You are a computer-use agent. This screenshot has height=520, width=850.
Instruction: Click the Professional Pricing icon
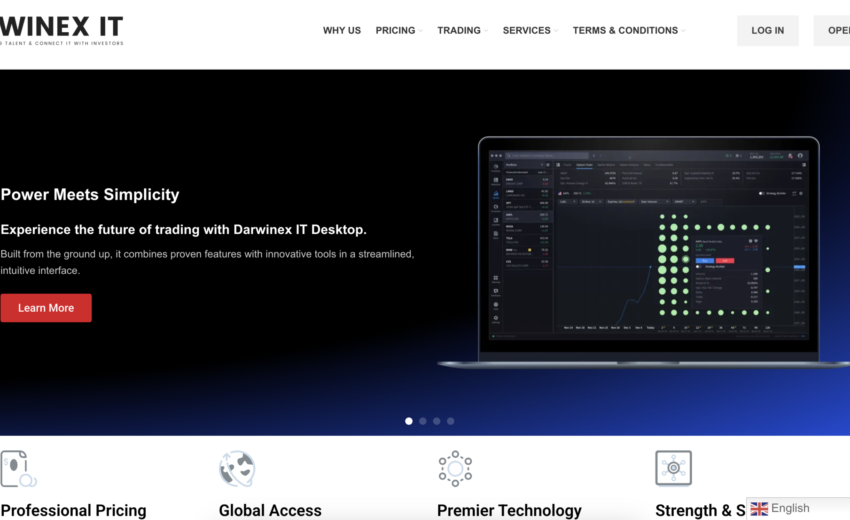tap(18, 468)
